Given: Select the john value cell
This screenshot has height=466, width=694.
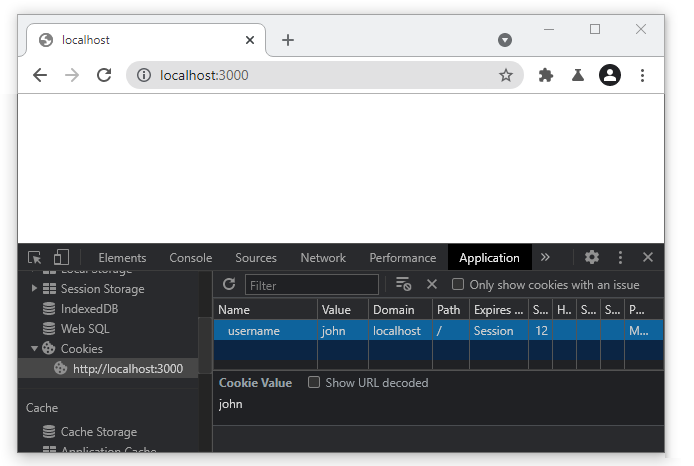Looking at the screenshot, I should pos(343,331).
